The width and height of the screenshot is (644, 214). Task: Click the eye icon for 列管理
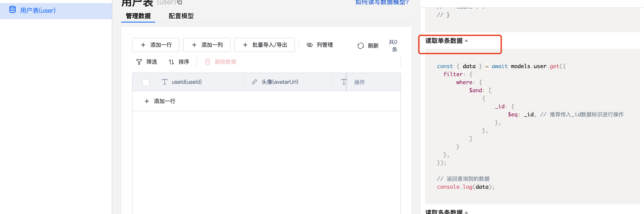[309, 45]
